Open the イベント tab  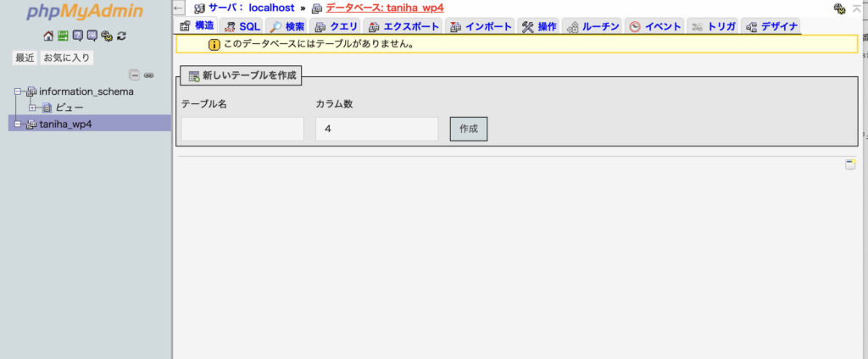coord(655,26)
